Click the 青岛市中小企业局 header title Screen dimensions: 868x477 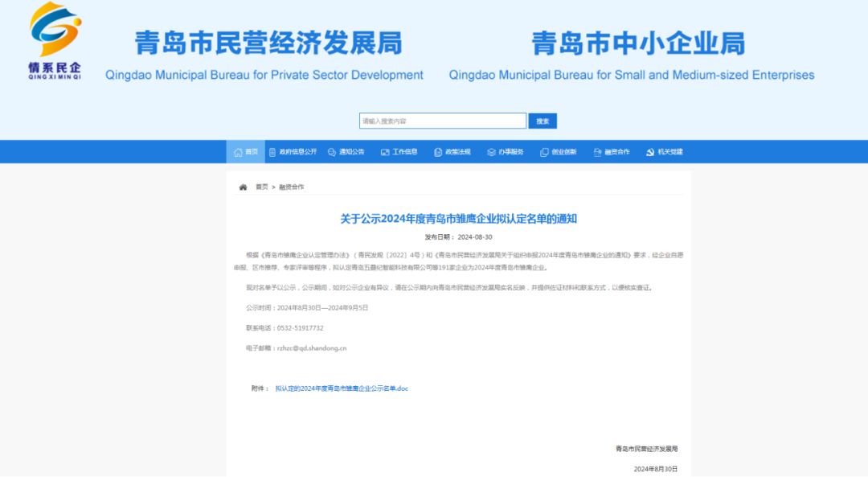(638, 43)
